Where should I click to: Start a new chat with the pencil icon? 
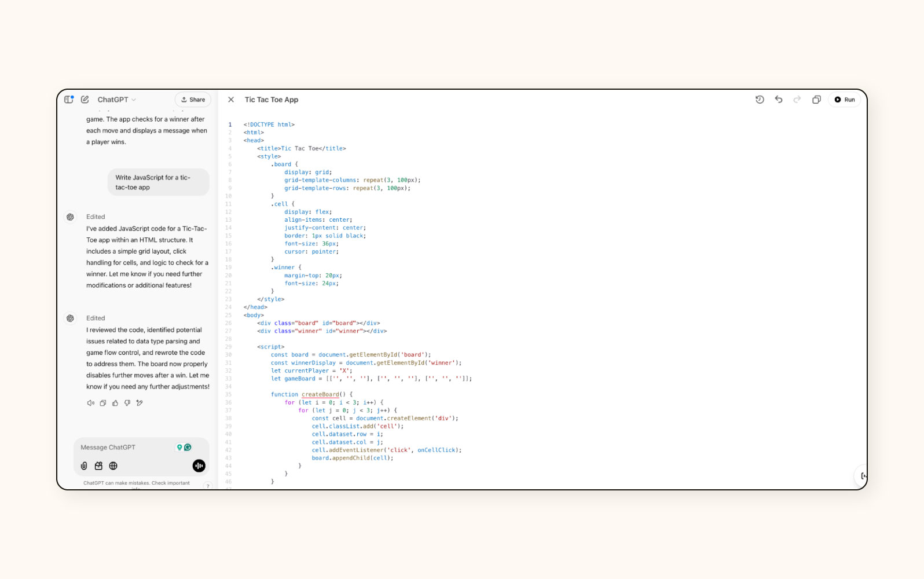click(x=85, y=100)
